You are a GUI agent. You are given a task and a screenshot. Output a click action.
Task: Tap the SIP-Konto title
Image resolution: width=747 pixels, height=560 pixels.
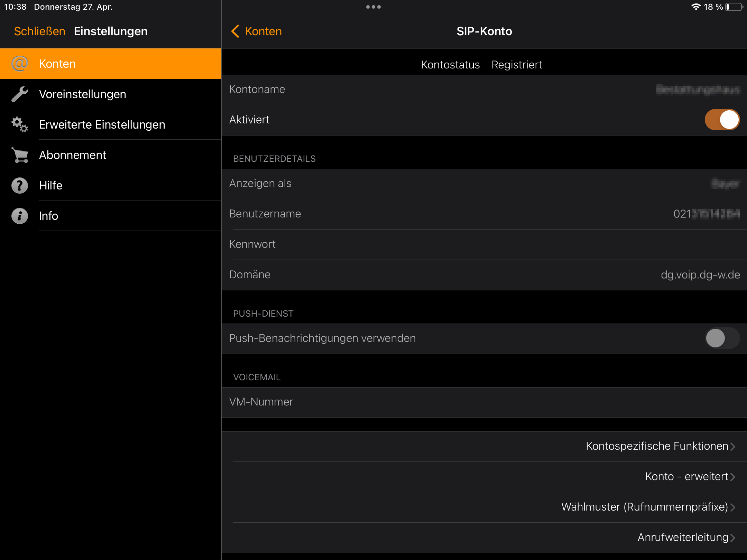click(484, 31)
